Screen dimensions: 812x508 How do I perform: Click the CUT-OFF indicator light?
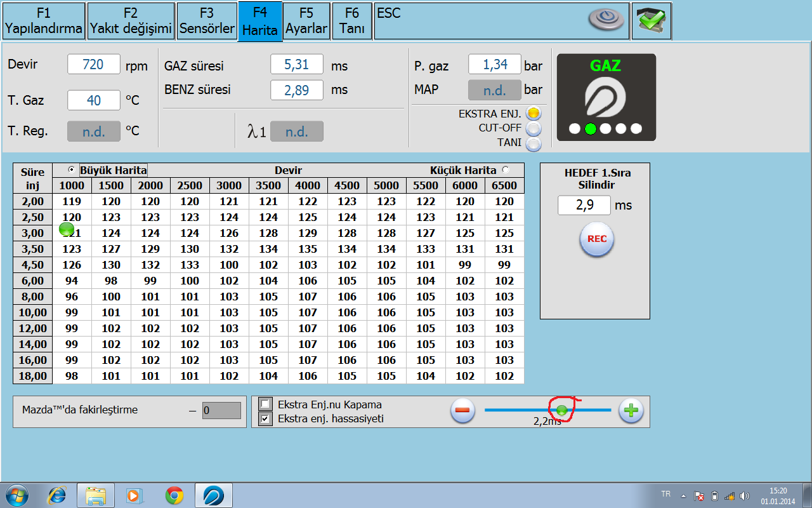pos(534,128)
